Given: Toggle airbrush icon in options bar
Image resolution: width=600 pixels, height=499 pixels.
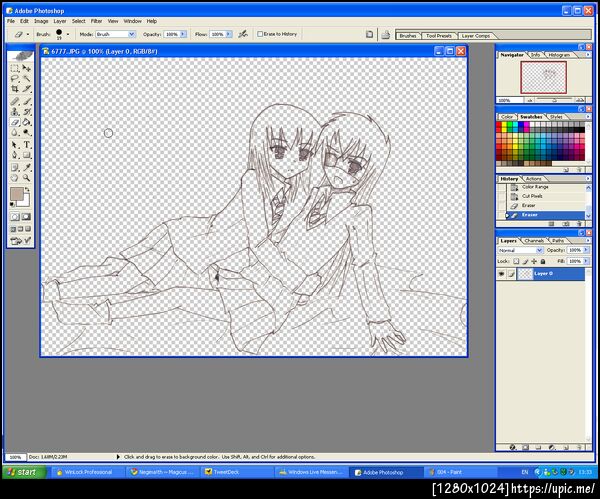Looking at the screenshot, I should [243, 34].
